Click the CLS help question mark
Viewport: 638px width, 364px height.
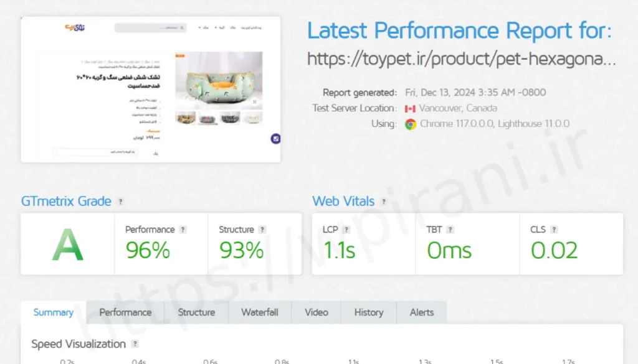554,230
